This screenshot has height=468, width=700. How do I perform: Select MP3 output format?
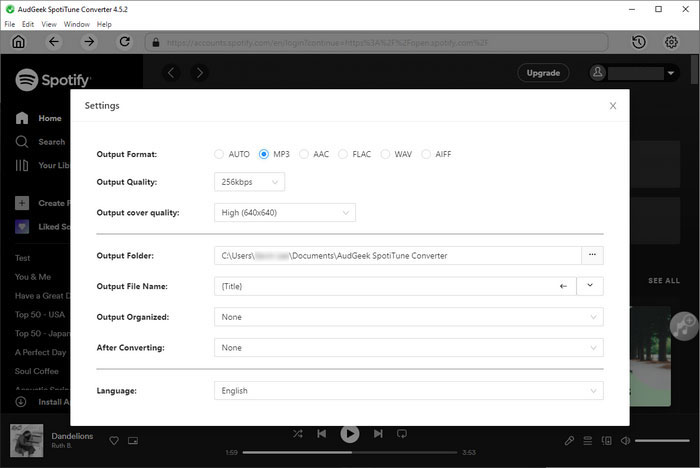(264, 154)
